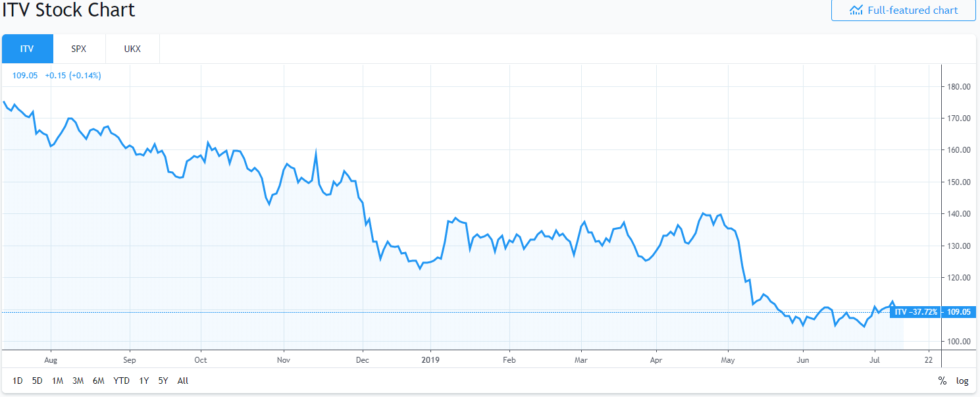
Task: Click the ITV Stock Chart heading
Action: (x=69, y=10)
